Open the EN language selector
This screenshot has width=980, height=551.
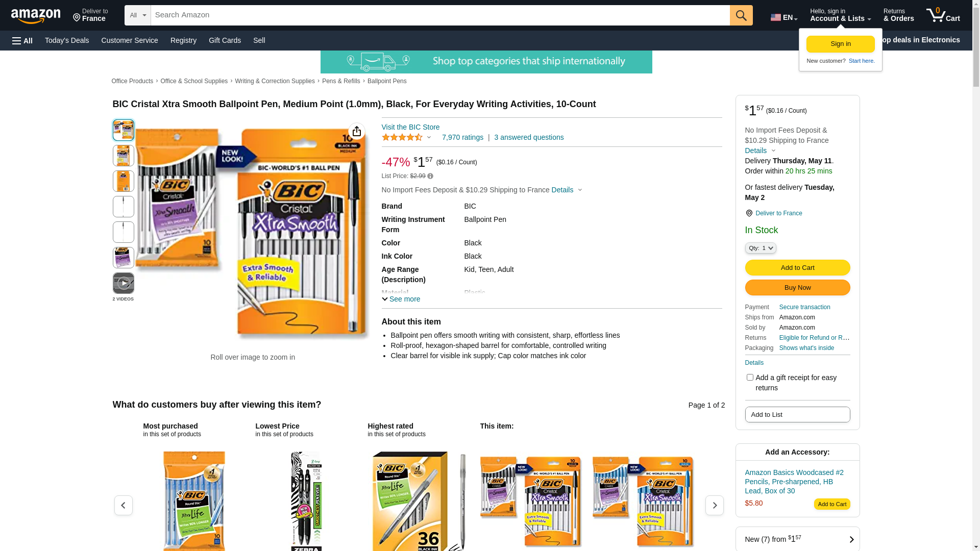click(x=784, y=17)
